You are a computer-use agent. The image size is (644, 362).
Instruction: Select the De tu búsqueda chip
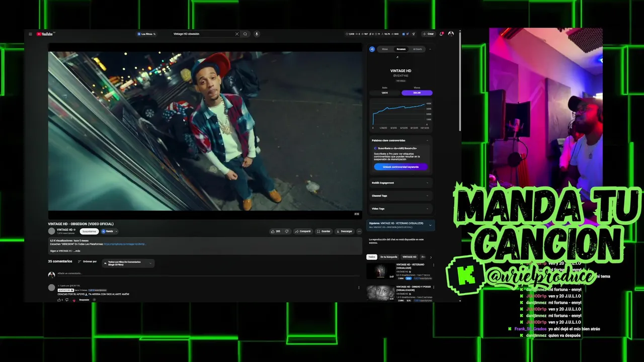pos(388,257)
